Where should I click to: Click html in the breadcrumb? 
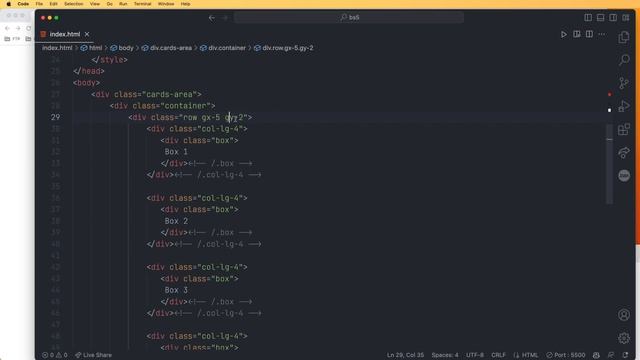(96, 48)
